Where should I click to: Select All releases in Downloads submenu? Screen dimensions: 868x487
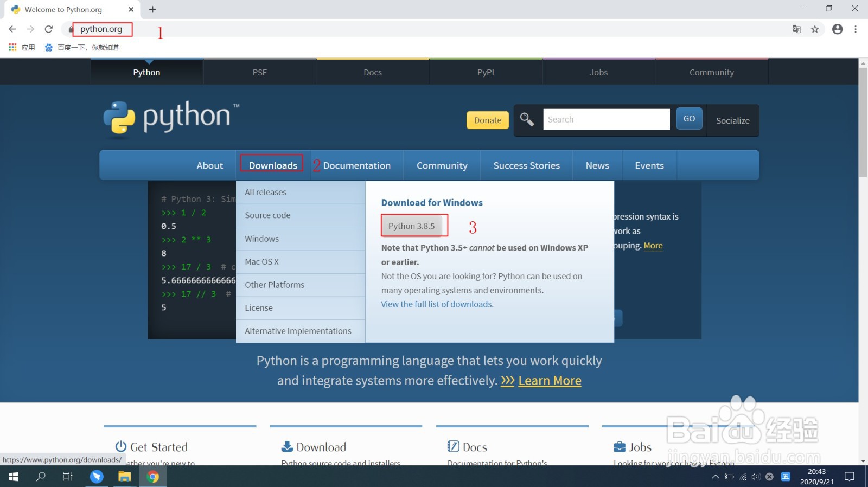(301, 192)
